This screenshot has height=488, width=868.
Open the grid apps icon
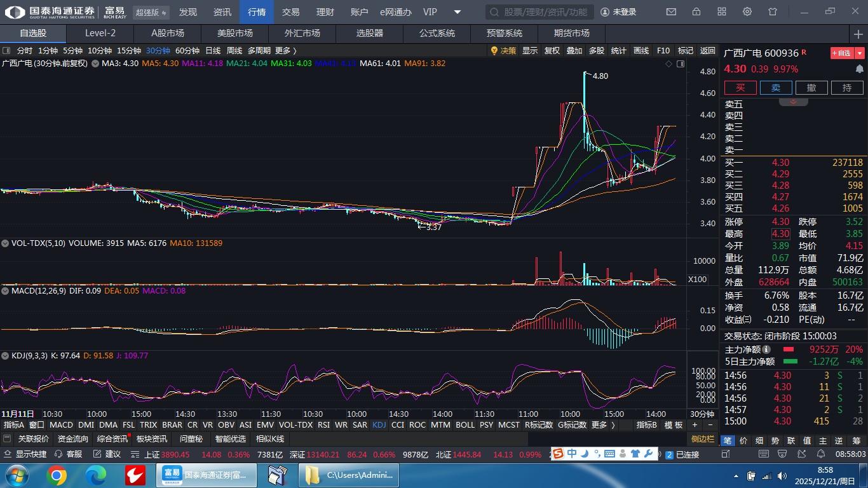pos(722,12)
